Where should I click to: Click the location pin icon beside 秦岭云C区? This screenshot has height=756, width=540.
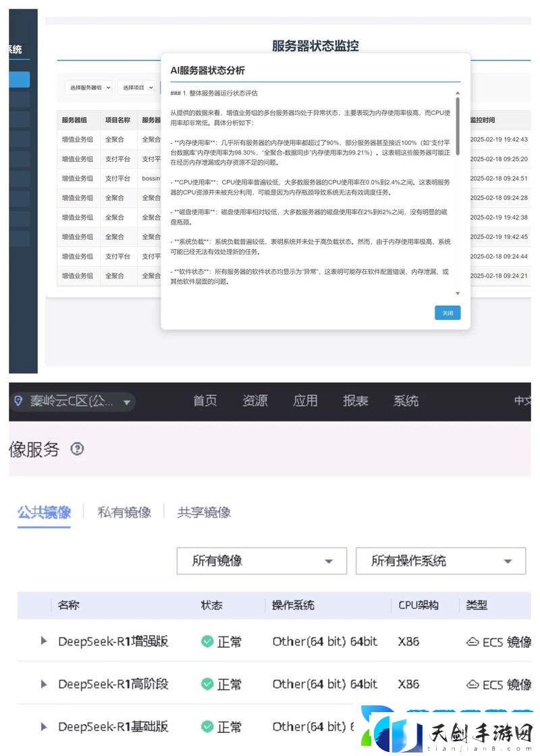pyautogui.click(x=18, y=401)
